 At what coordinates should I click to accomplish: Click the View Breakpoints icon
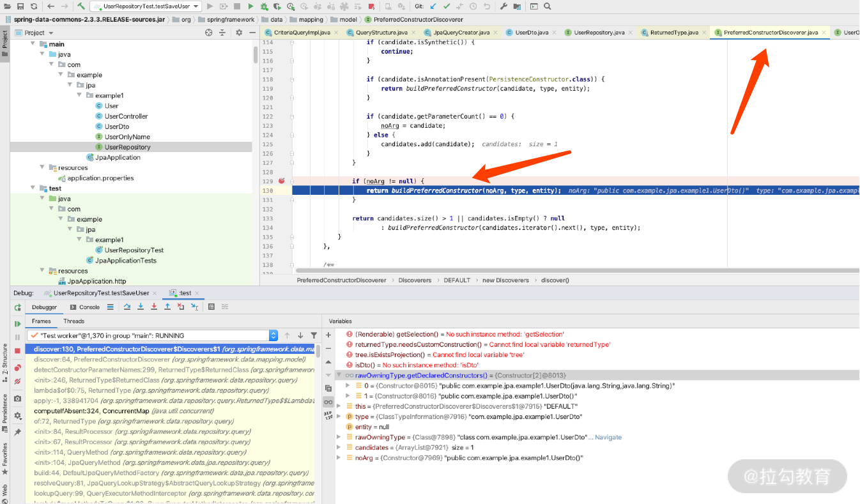tap(18, 367)
